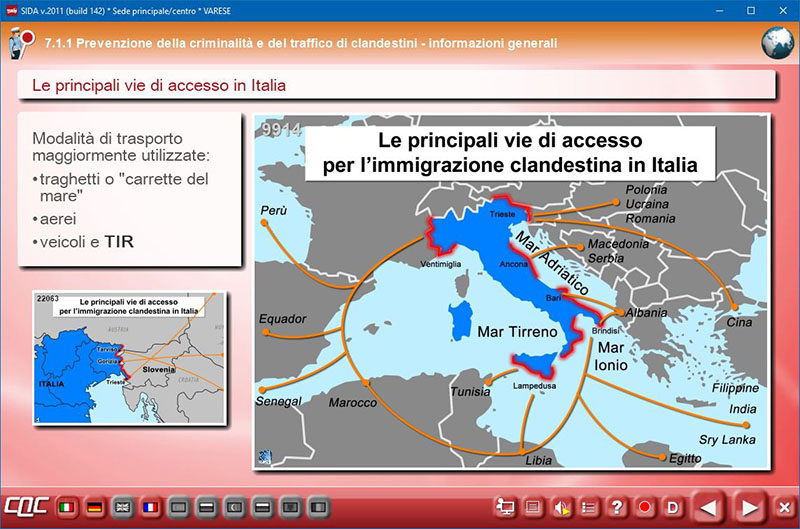This screenshot has height=529, width=800.
Task: Open the bulleted list index icon
Action: click(590, 507)
